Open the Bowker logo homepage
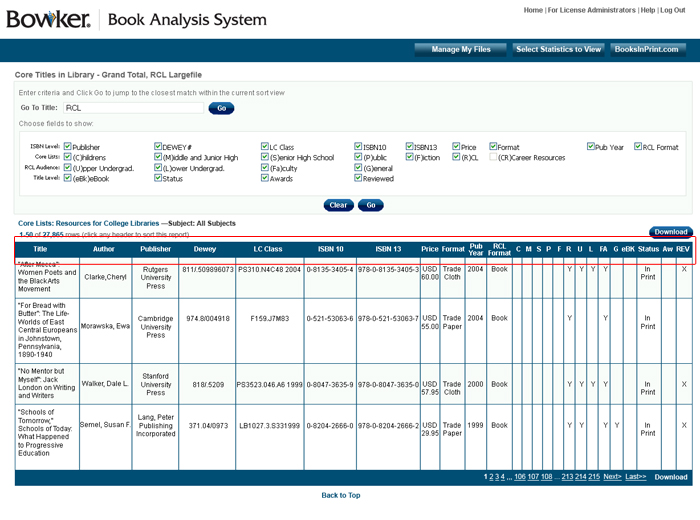Screen dimensions: 700x520 pos(48,19)
